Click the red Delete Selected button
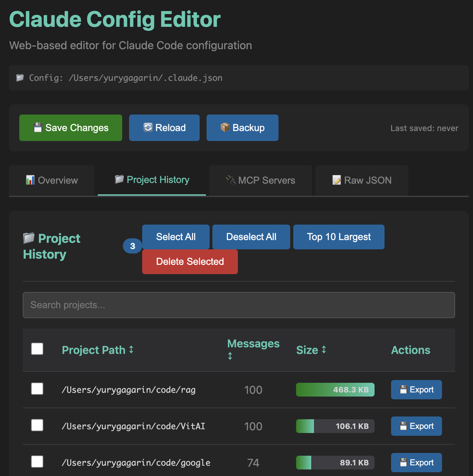The width and height of the screenshot is (473, 476). [190, 262]
